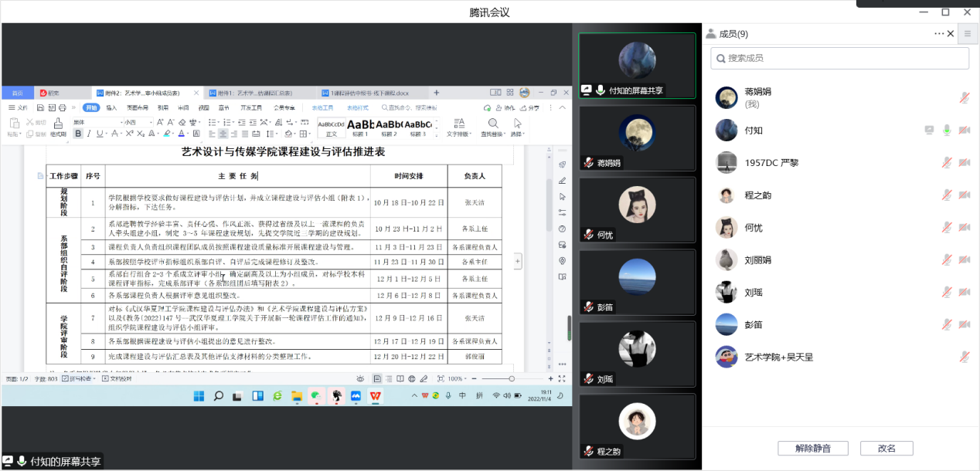980x471 pixels.
Task: Click the 开始 ribbon tab in WPS
Action: click(92, 108)
